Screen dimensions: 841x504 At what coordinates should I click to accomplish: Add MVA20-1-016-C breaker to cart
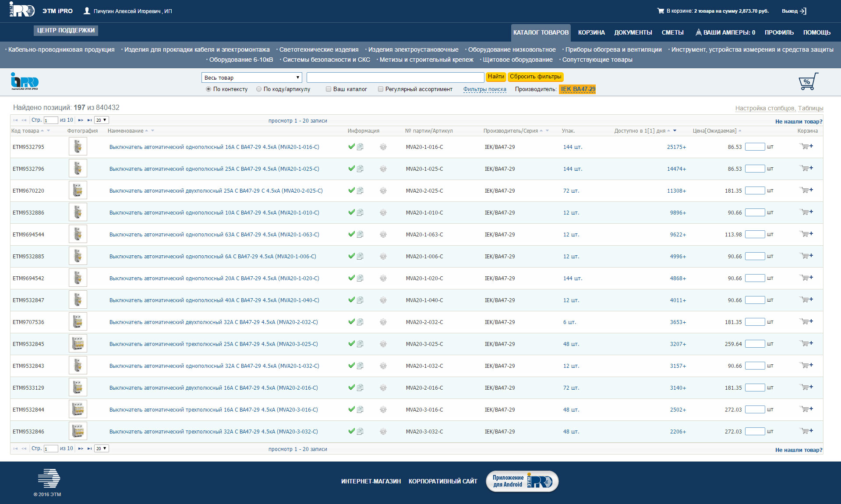coord(806,146)
